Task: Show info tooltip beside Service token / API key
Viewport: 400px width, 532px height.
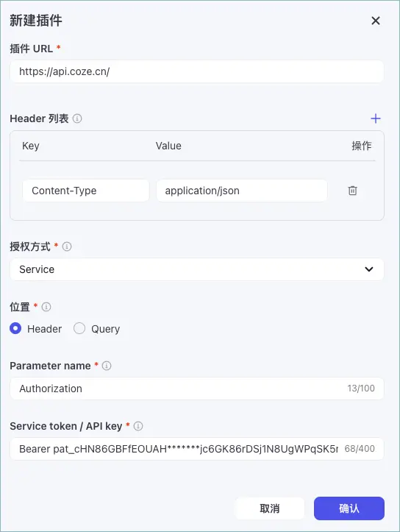Action: tap(138, 426)
